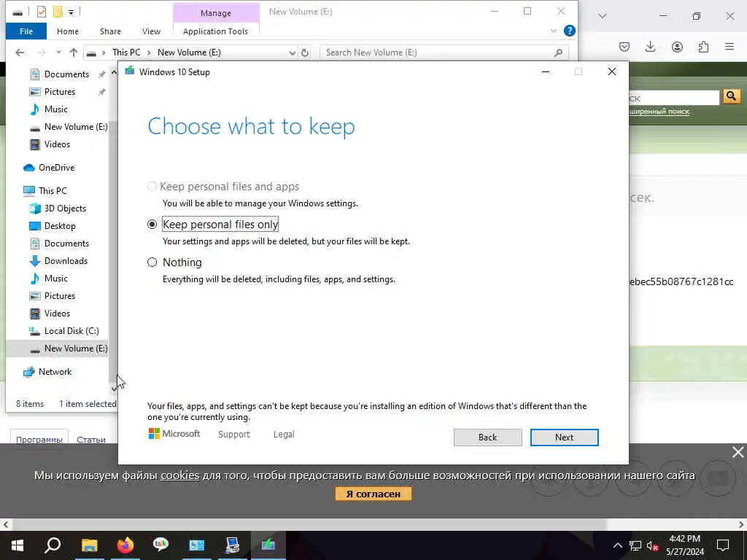Open the Статьи tab on the webpage
The image size is (747, 560).
coord(91,439)
